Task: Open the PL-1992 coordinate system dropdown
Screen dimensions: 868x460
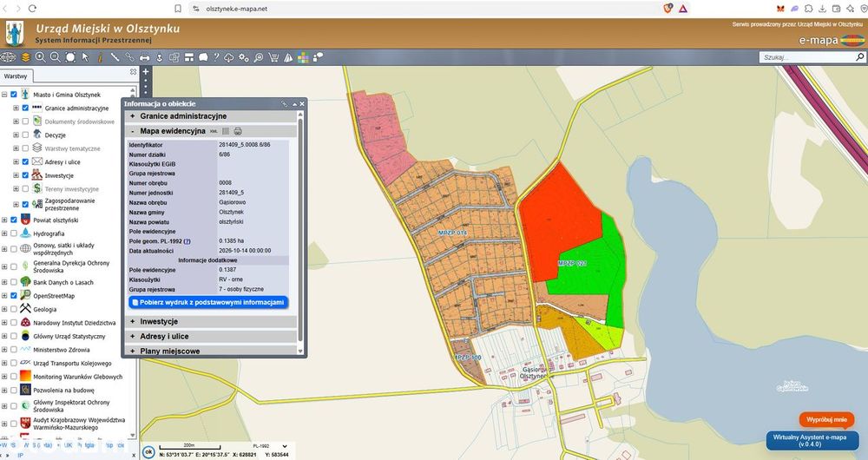Action: [x=271, y=445]
